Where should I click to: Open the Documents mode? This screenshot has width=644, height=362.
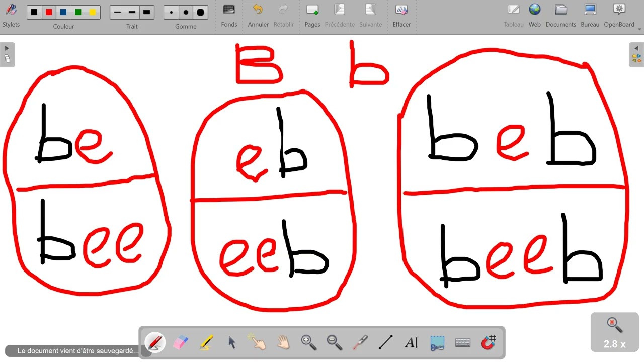click(x=561, y=15)
